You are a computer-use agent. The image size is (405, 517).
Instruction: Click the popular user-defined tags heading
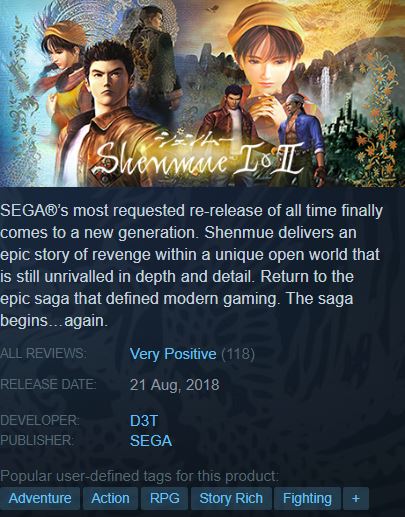(139, 476)
